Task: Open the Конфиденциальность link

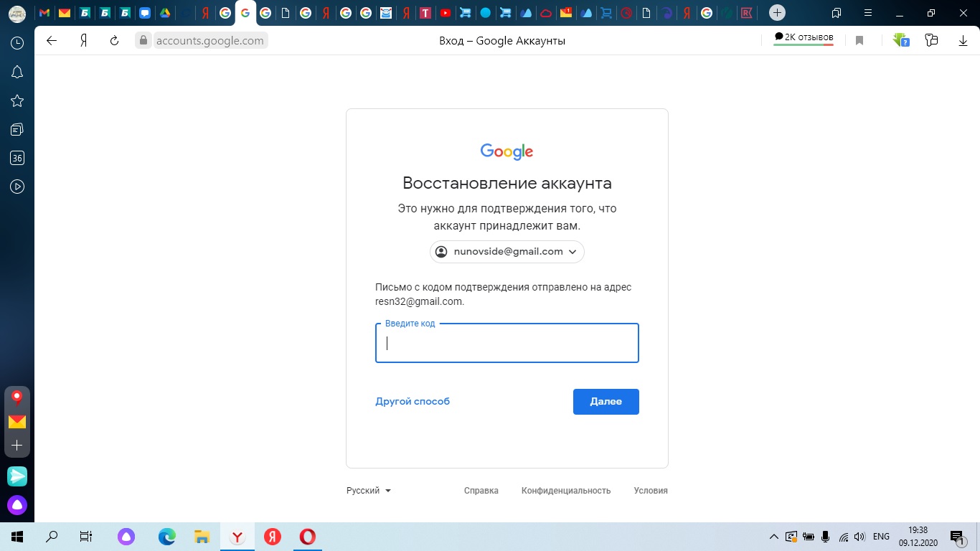Action: pos(566,491)
